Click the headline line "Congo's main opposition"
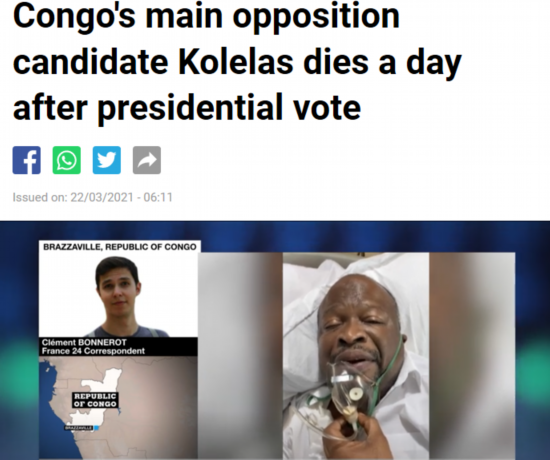The image size is (550, 460). (206, 16)
